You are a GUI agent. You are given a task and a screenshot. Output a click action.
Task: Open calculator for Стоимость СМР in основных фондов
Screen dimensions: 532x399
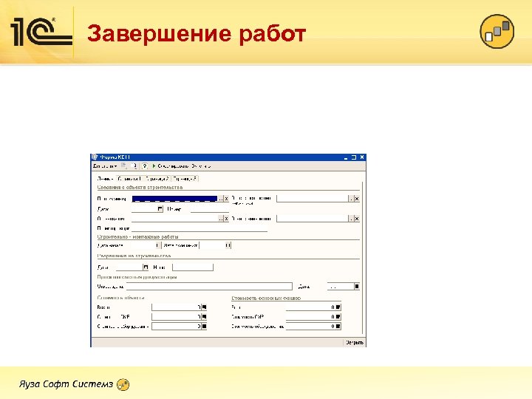(x=338, y=316)
